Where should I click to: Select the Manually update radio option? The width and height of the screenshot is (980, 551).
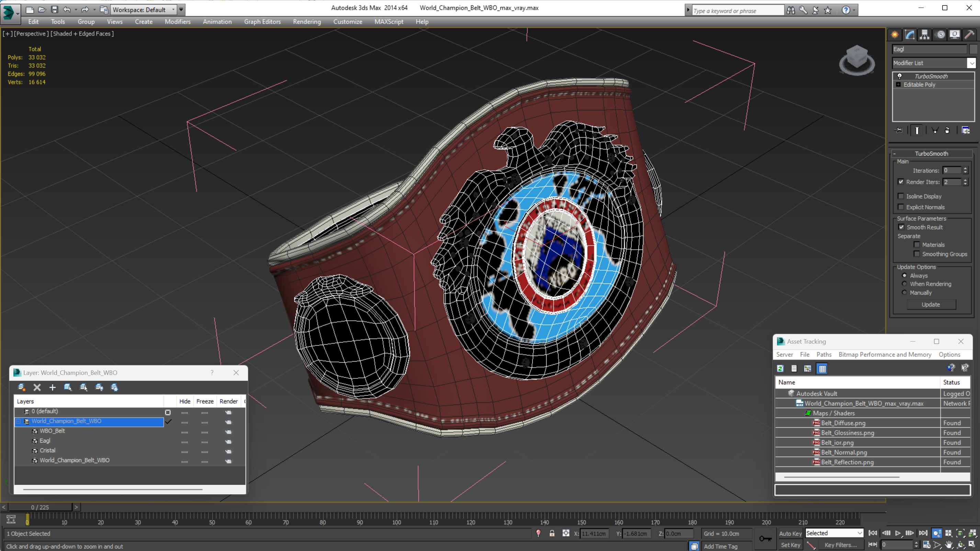click(x=904, y=292)
